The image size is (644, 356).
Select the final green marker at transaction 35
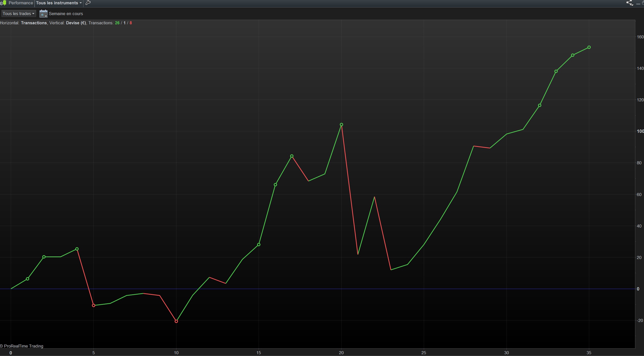pos(589,47)
